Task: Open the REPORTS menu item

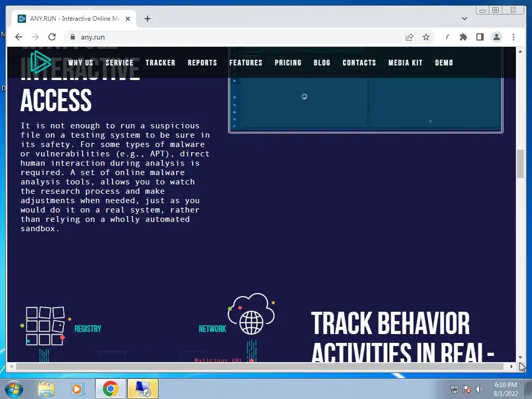Action: [x=202, y=63]
